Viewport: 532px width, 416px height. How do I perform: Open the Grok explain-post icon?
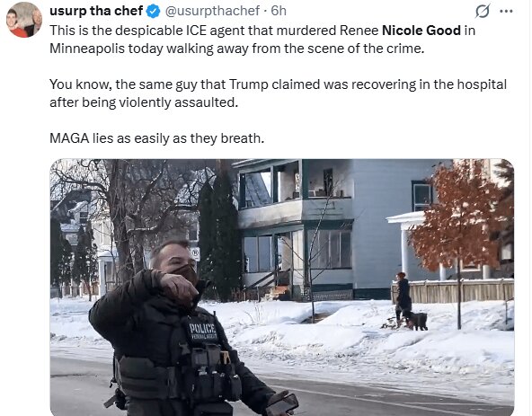click(x=482, y=11)
